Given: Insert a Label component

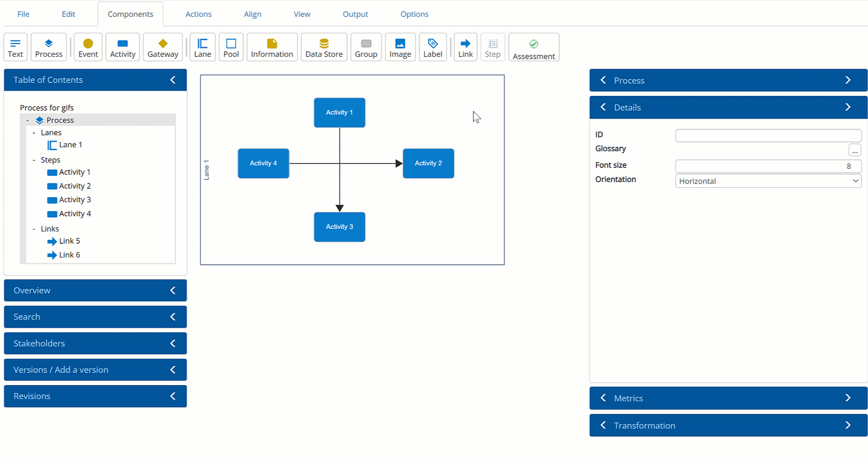Looking at the screenshot, I should point(432,47).
